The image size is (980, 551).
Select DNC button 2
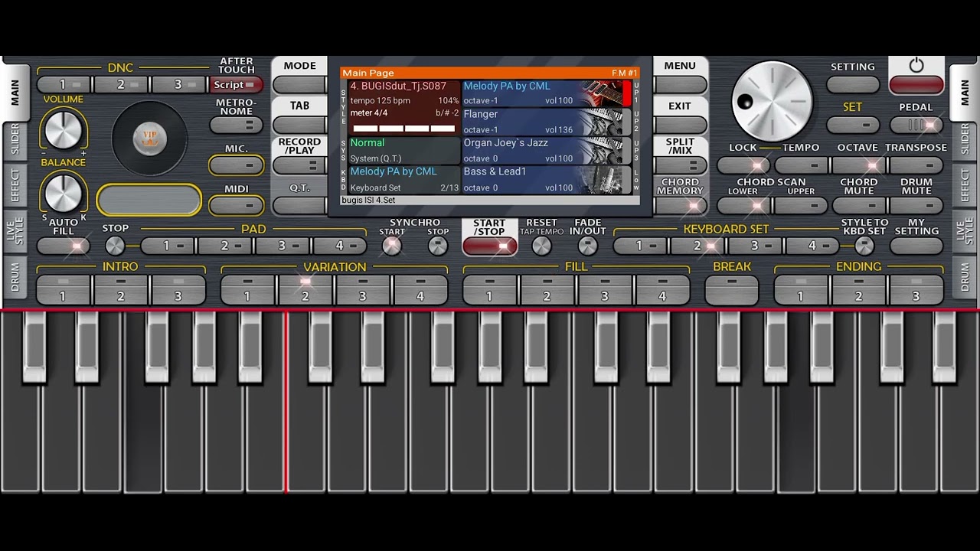(121, 85)
